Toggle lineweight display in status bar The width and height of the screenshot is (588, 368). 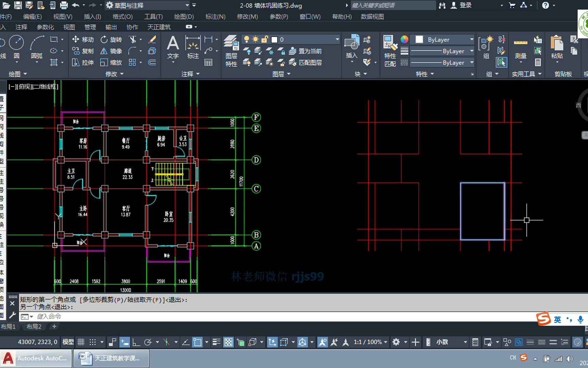pos(216,342)
